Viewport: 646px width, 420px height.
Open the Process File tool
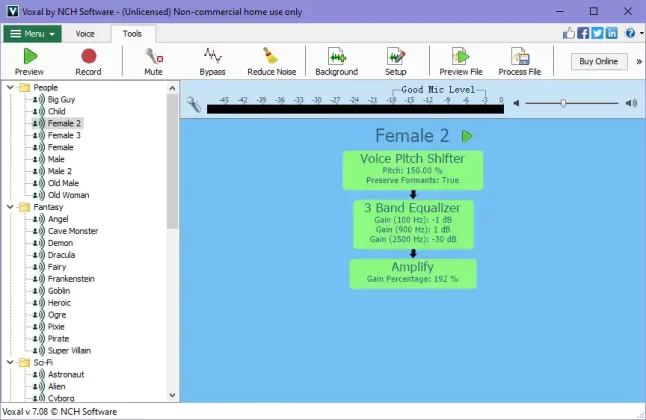tap(520, 61)
